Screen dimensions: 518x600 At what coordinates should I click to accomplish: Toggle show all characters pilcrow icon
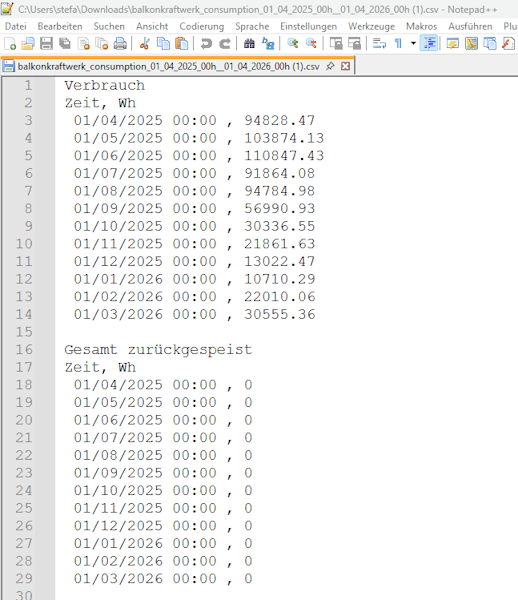398,44
